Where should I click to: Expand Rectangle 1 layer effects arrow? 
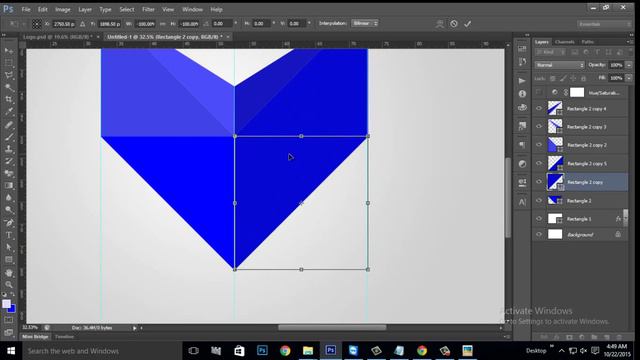(625, 219)
